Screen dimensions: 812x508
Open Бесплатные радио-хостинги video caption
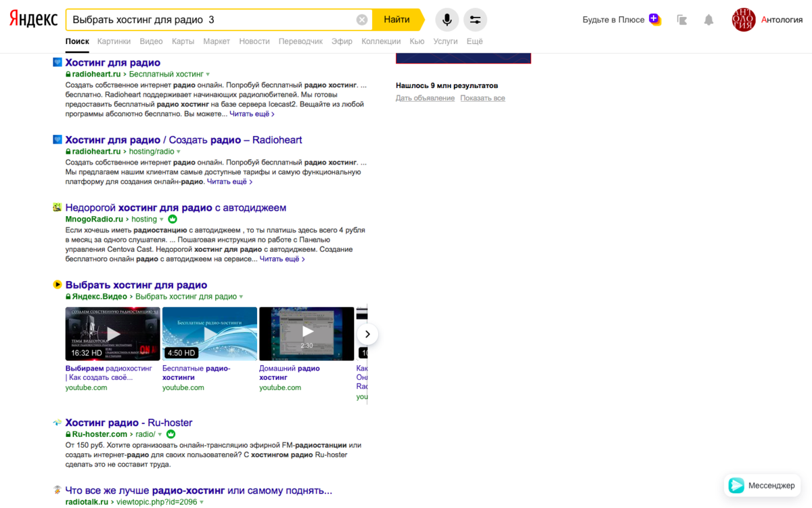click(x=196, y=373)
